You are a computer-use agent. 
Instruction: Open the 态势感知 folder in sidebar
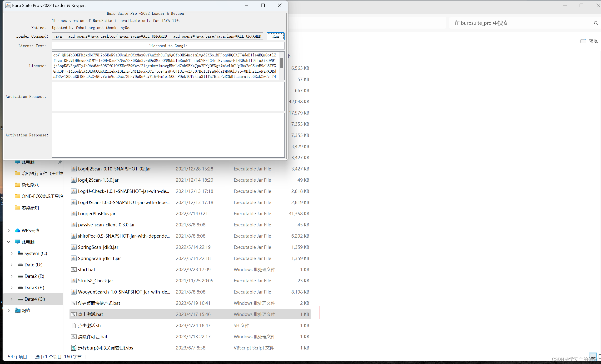(x=27, y=208)
